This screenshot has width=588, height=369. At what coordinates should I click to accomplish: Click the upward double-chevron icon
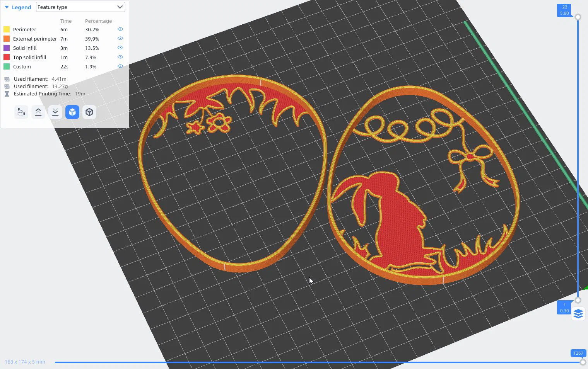click(38, 112)
